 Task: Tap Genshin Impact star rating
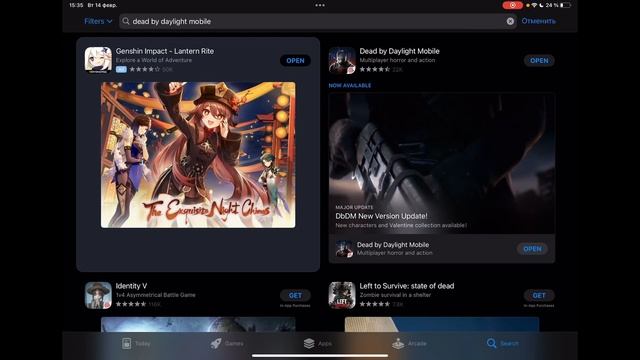pyautogui.click(x=145, y=69)
